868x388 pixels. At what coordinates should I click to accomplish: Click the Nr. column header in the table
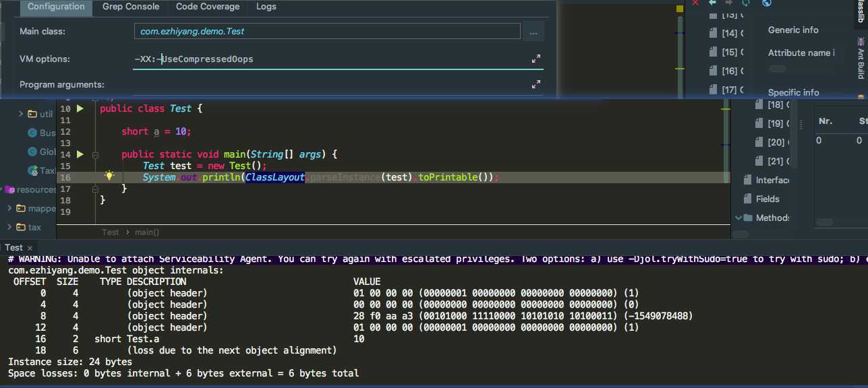[826, 121]
